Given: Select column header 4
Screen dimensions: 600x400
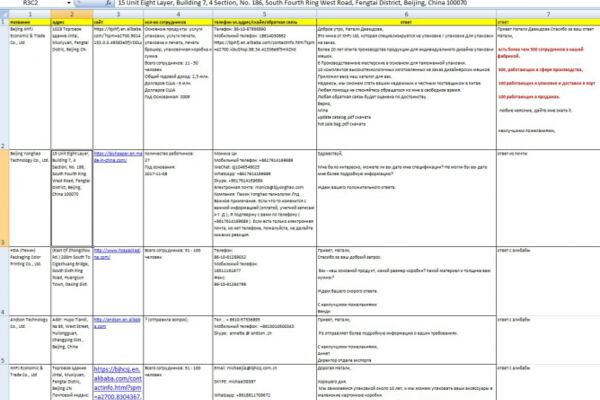Looking at the screenshot, I should pos(178,14).
